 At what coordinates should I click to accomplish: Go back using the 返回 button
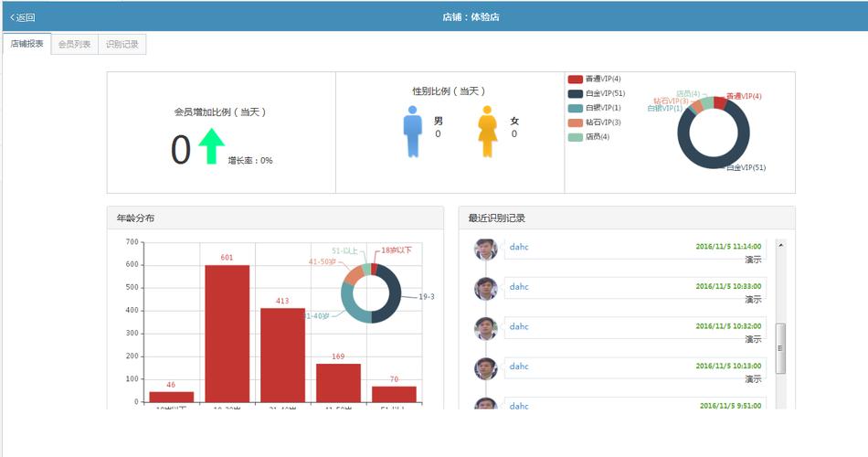[x=23, y=17]
